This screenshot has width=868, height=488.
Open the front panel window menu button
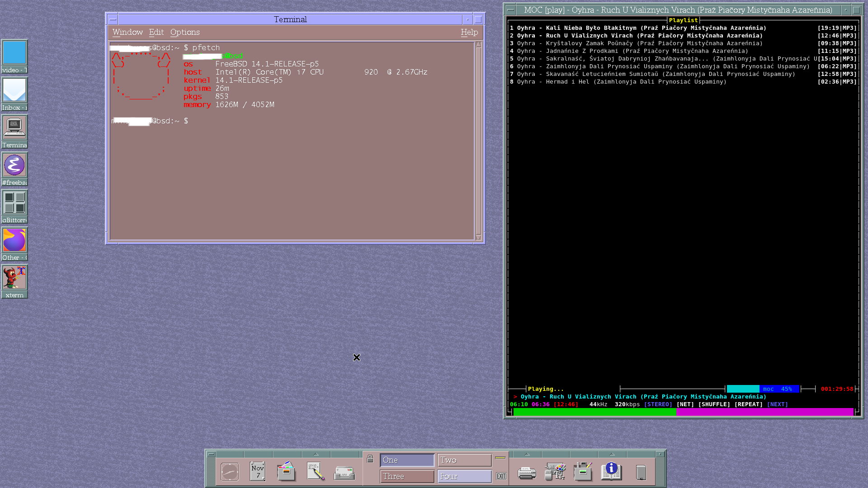pos(211,455)
